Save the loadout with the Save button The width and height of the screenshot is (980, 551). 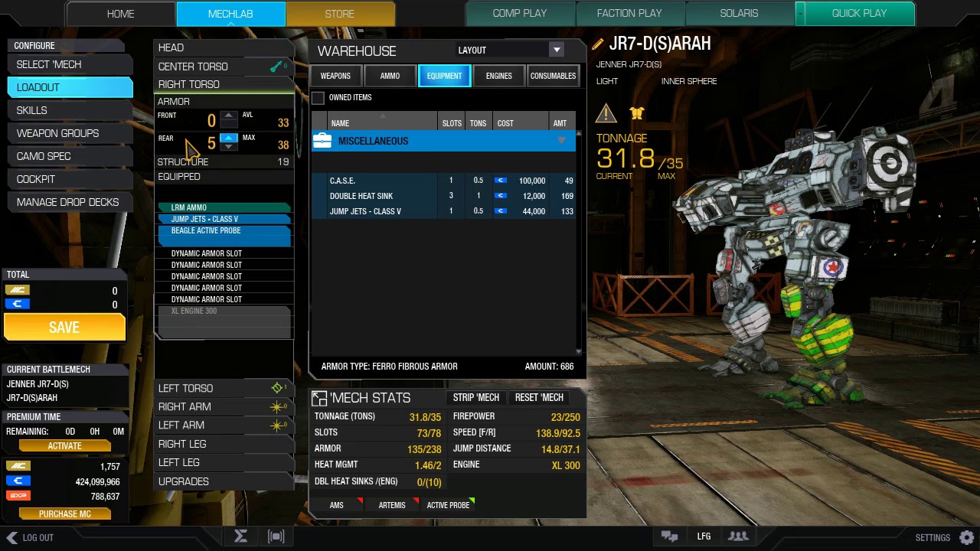click(x=64, y=328)
